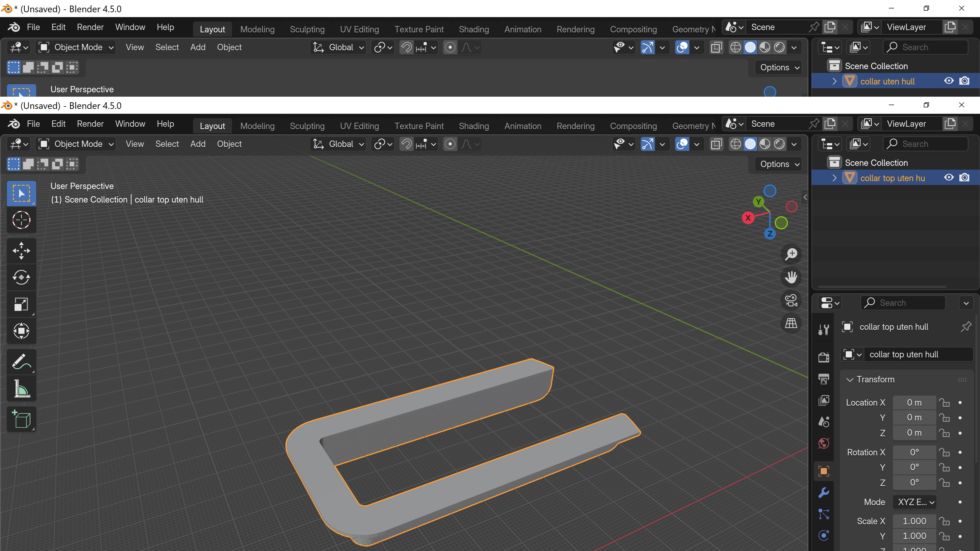Open the Modifiers wrench tab in Properties
The width and height of the screenshot is (980, 551).
[824, 493]
